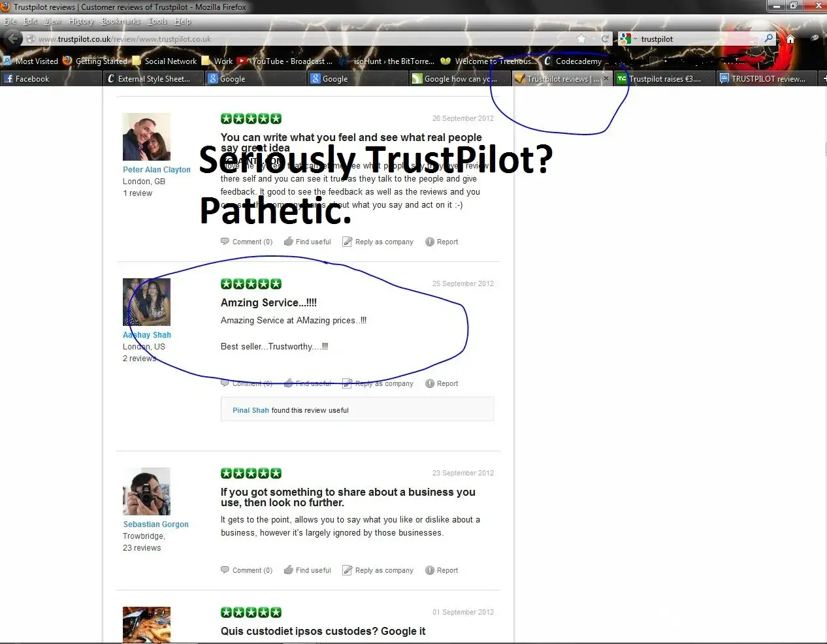Open Sebastian Gorgon's profile link
This screenshot has height=644, width=827.
click(155, 524)
